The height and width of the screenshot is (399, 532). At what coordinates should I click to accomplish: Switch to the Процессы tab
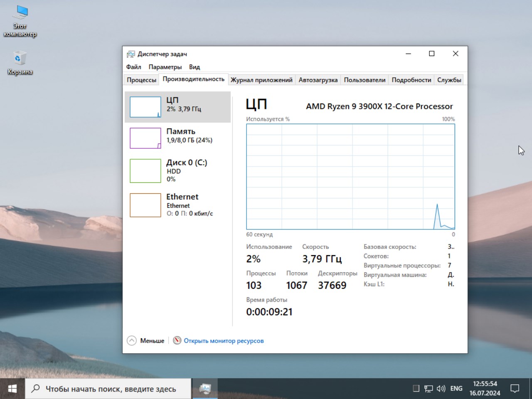[141, 80]
